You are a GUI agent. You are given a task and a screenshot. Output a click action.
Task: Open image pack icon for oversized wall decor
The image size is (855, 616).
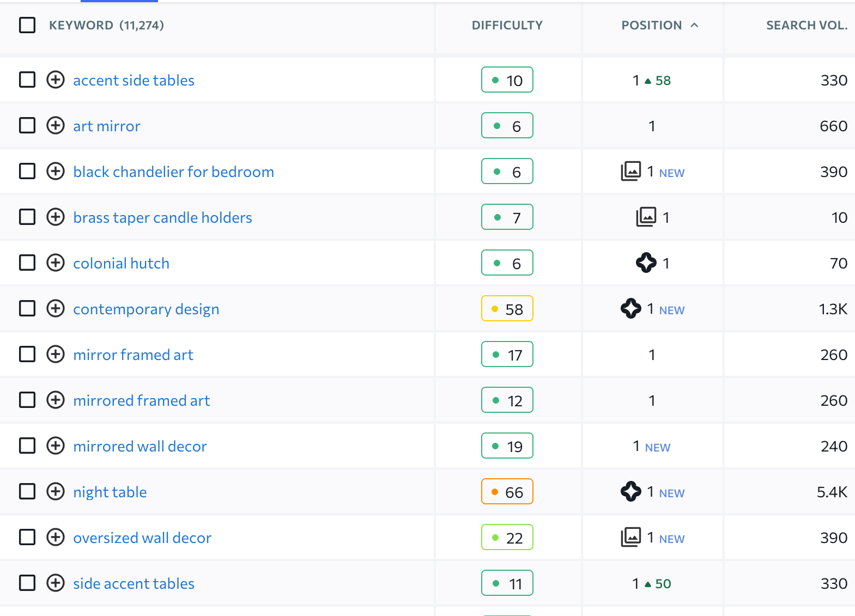[x=631, y=537]
